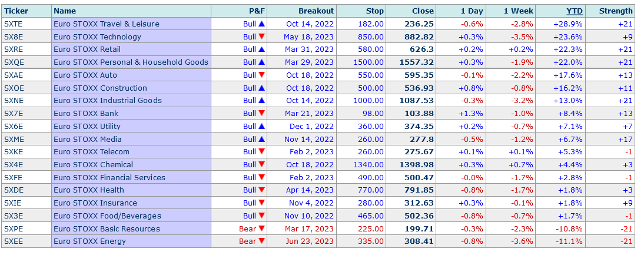
Task: Open Euro STOXX Auto name
Action: coord(85,75)
